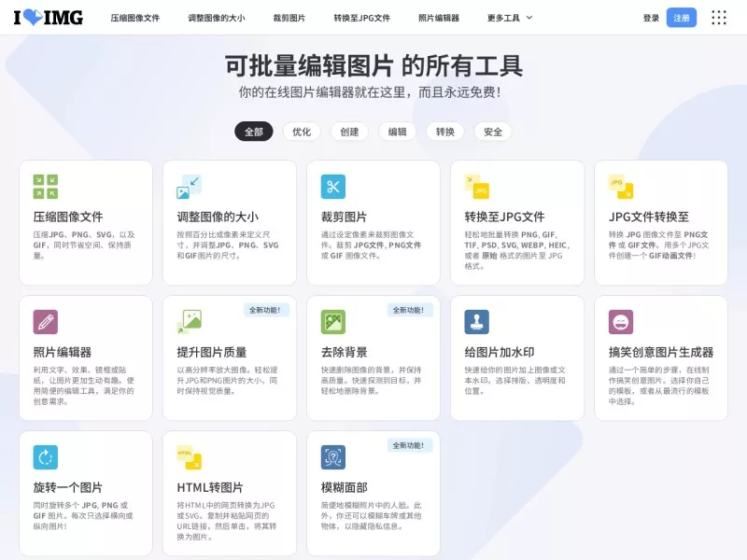
Task: Select the 转换 filter tab
Action: (445, 132)
